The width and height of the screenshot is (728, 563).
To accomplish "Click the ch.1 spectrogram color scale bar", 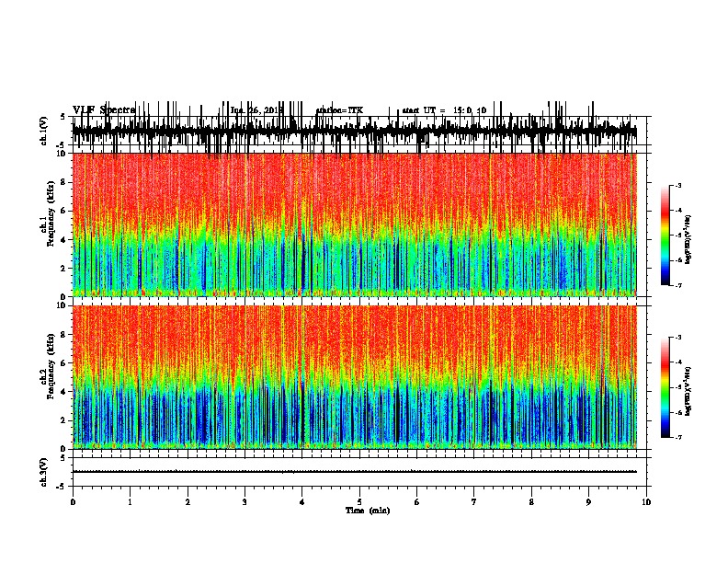I will pos(665,236).
